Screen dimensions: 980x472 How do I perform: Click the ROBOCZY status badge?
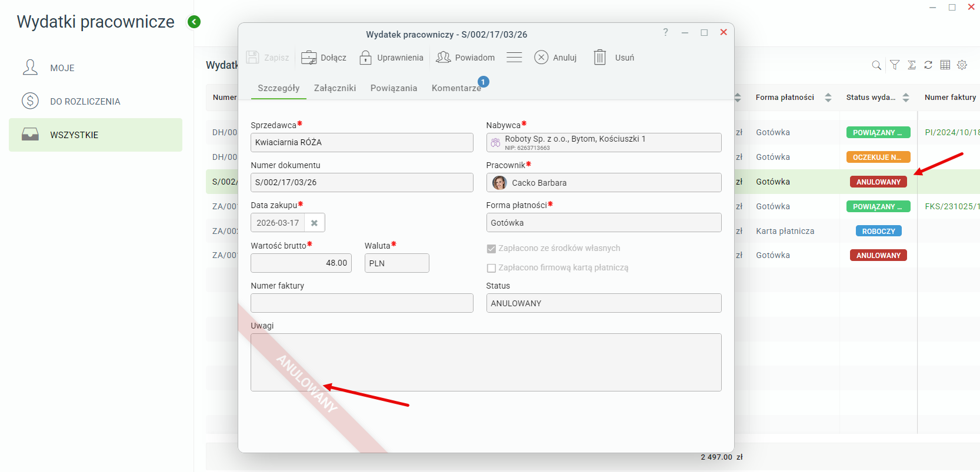pos(878,231)
